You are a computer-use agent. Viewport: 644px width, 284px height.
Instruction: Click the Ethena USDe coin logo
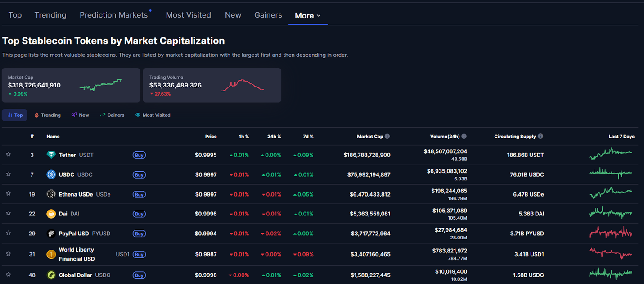tap(51, 194)
